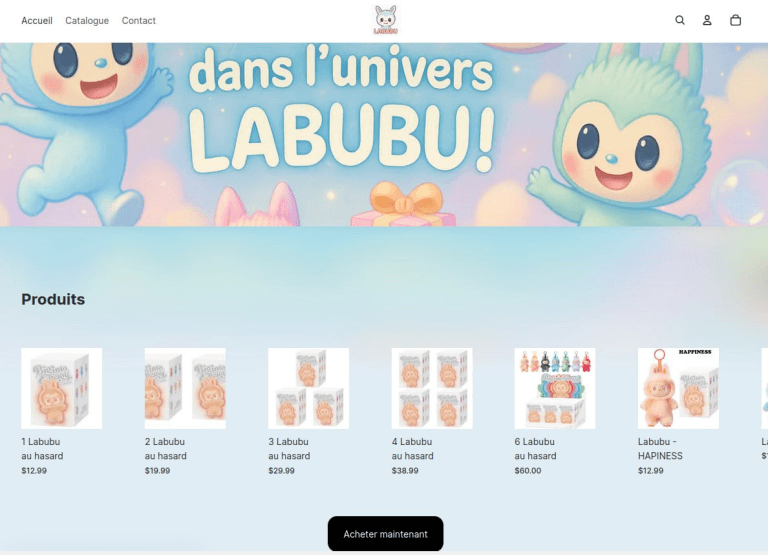The image size is (768, 555).
Task: View the 3 Labubu au hasard image
Action: (309, 388)
